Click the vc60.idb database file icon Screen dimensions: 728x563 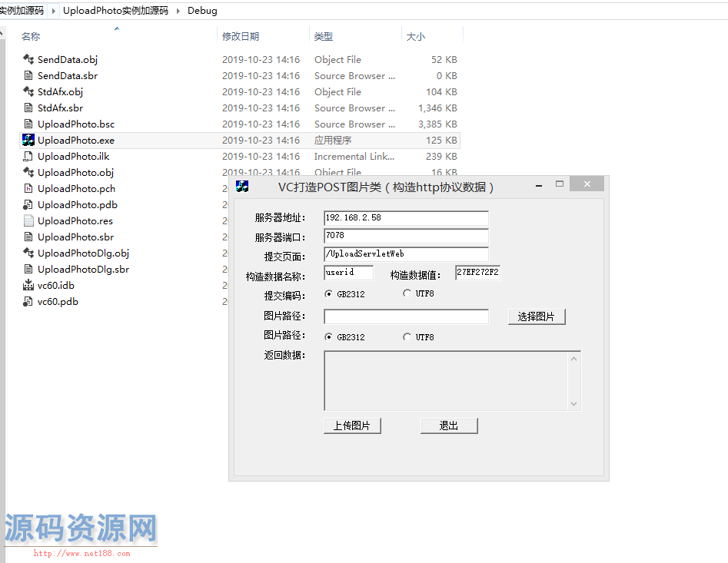28,285
